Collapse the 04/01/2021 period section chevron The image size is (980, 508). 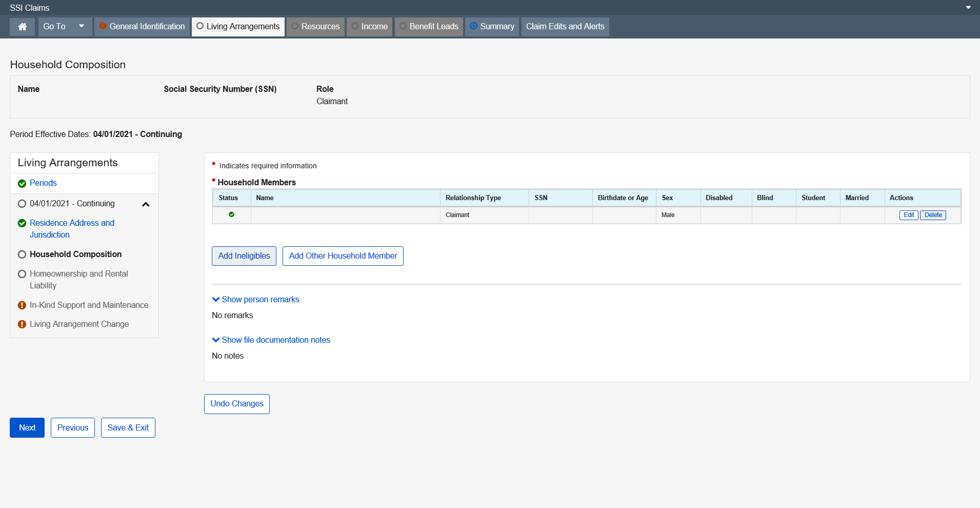point(146,204)
